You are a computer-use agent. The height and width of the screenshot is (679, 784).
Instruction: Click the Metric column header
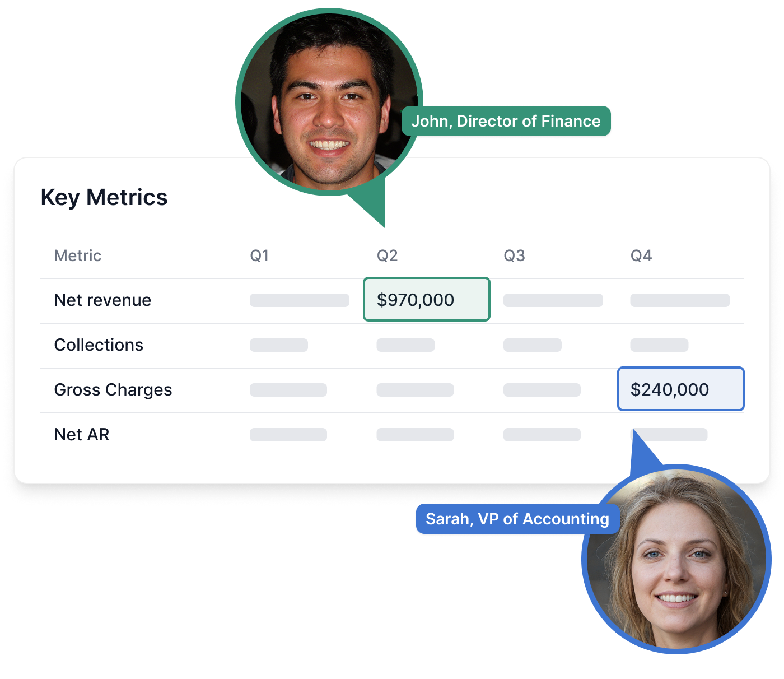pyautogui.click(x=78, y=255)
